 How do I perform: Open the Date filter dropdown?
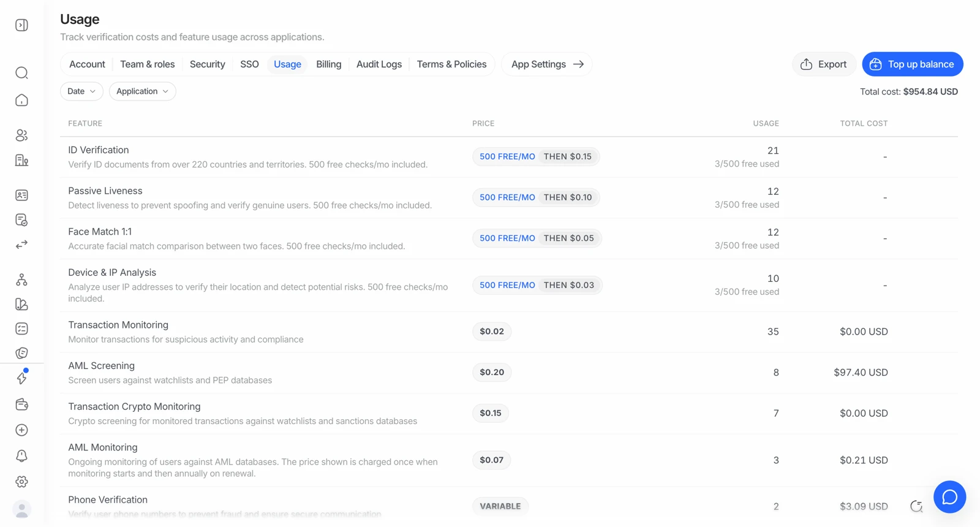[x=81, y=91]
